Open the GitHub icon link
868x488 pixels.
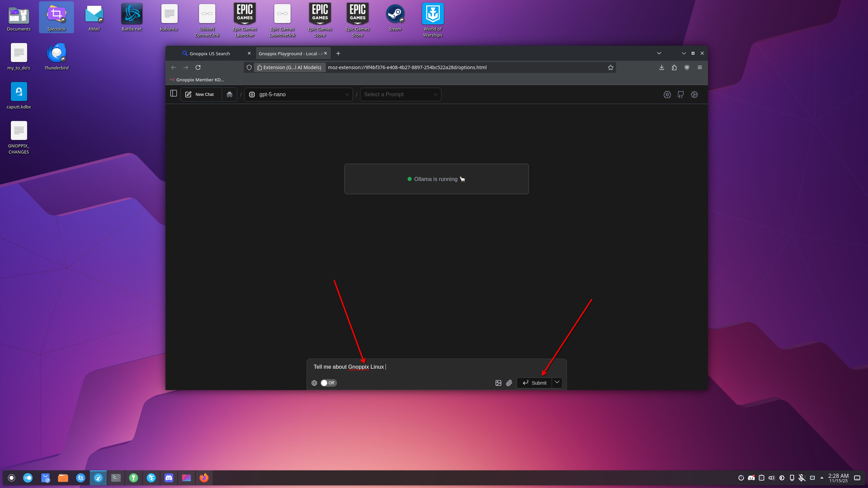tap(680, 94)
